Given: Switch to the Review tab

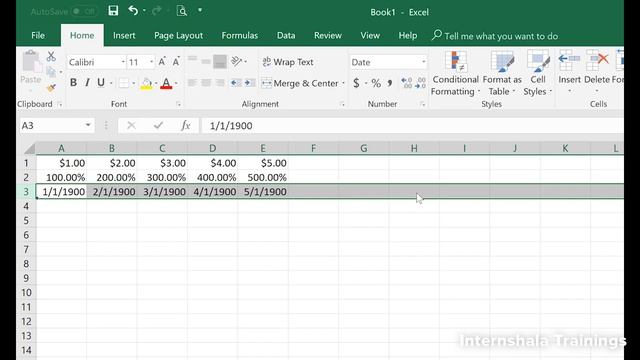Looking at the screenshot, I should pos(327,36).
